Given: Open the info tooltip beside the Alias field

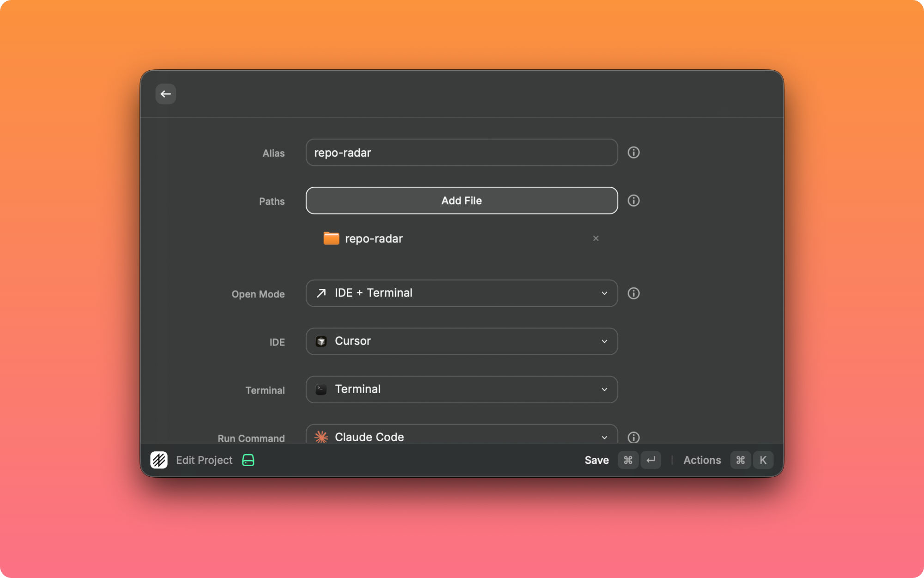Looking at the screenshot, I should pyautogui.click(x=634, y=153).
